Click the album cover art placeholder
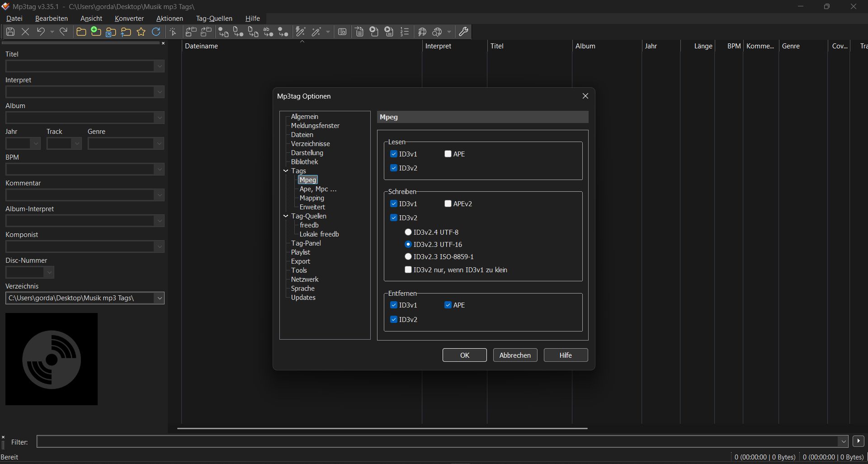The height and width of the screenshot is (464, 868). coord(52,360)
